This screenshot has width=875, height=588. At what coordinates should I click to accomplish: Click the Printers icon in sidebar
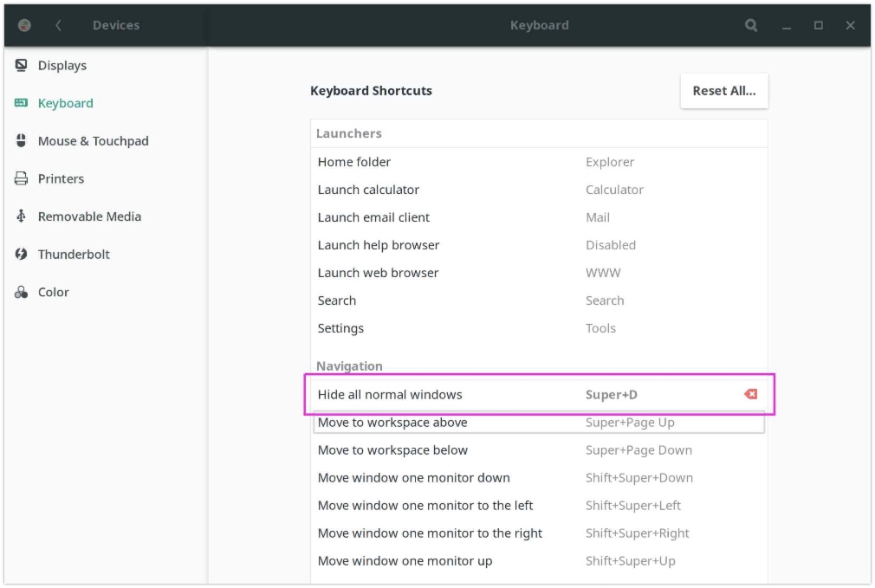click(x=22, y=179)
